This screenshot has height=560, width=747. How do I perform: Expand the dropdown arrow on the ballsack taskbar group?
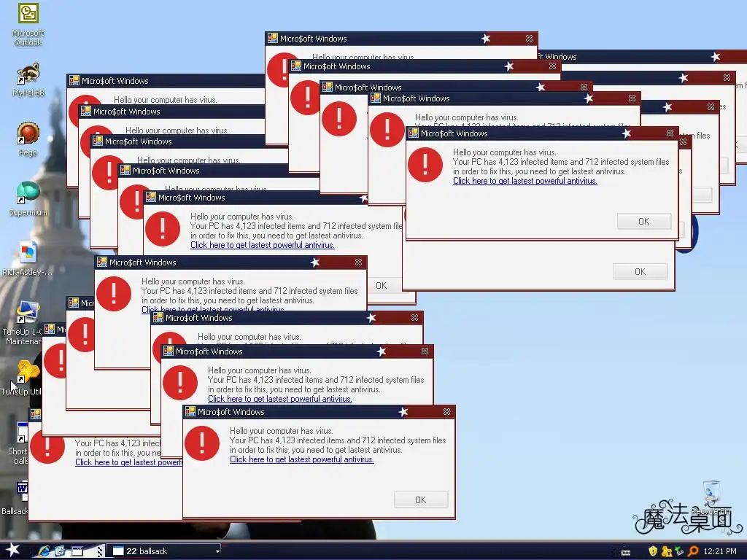pyautogui.click(x=217, y=551)
